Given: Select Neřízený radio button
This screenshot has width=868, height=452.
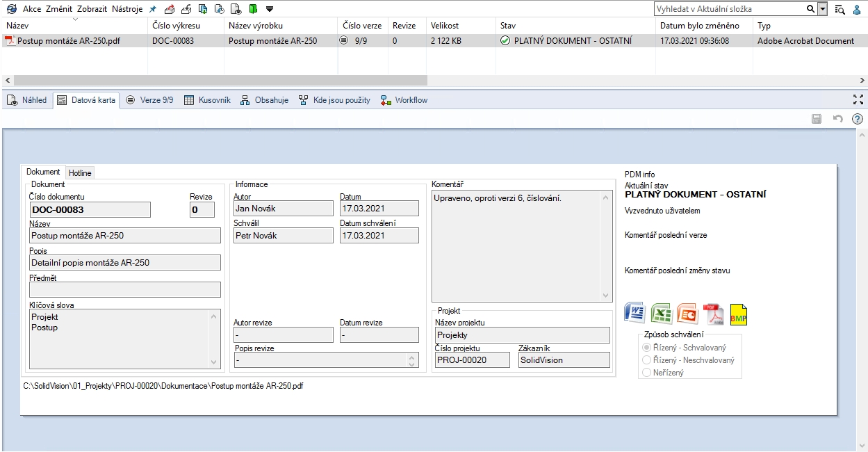Looking at the screenshot, I should coord(647,373).
